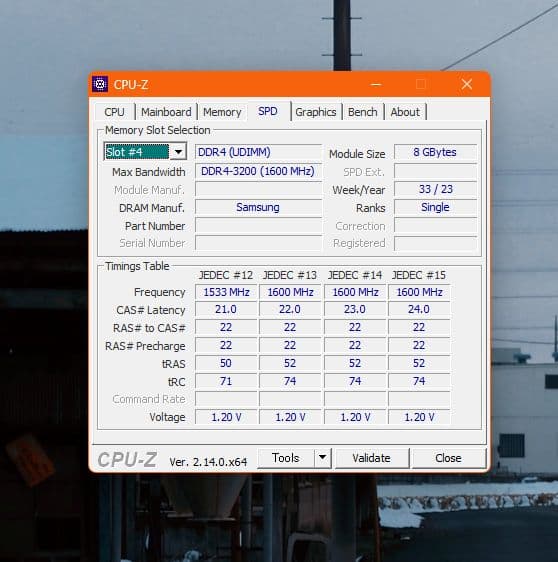Click the JEDEC #12 RAS# Precharge value 22
The image size is (558, 562).
pyautogui.click(x=226, y=345)
